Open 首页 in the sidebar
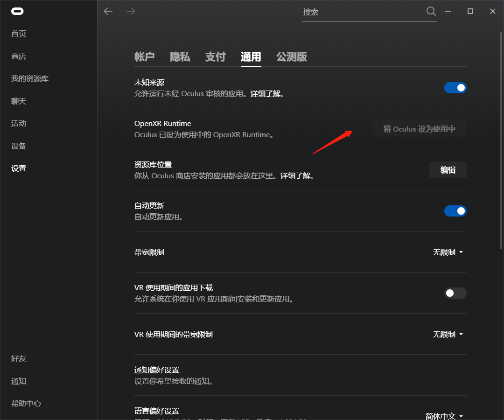The height and width of the screenshot is (420, 504). (19, 34)
